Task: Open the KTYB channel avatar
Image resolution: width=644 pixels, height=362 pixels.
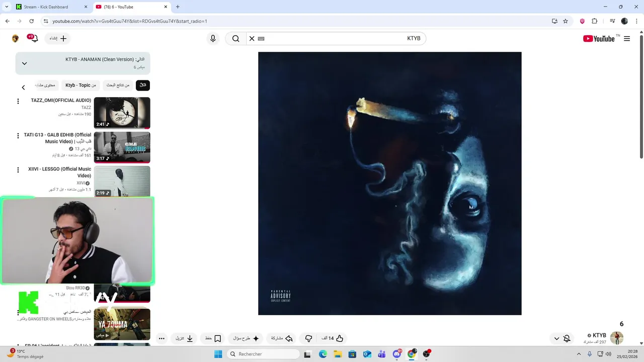Action: point(616,338)
